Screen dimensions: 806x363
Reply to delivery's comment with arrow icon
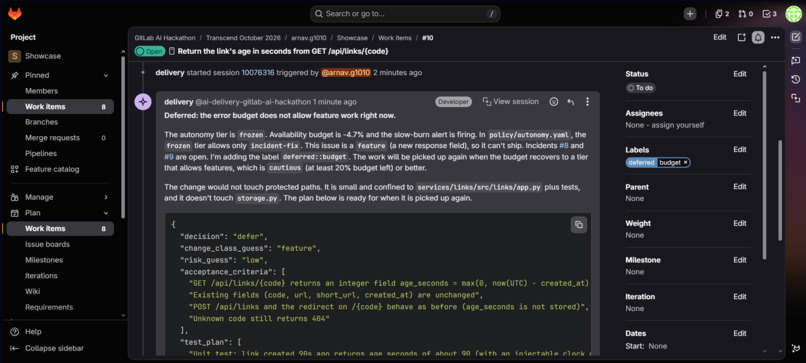click(570, 102)
